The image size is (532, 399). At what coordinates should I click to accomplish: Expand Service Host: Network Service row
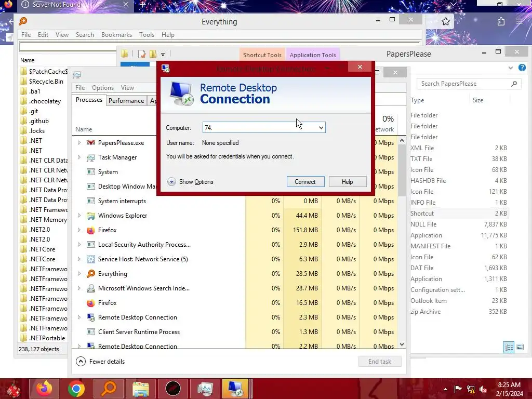pos(79,259)
